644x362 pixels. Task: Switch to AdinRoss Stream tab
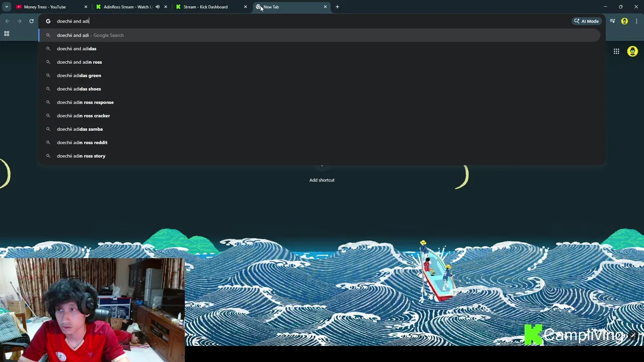pyautogui.click(x=131, y=7)
